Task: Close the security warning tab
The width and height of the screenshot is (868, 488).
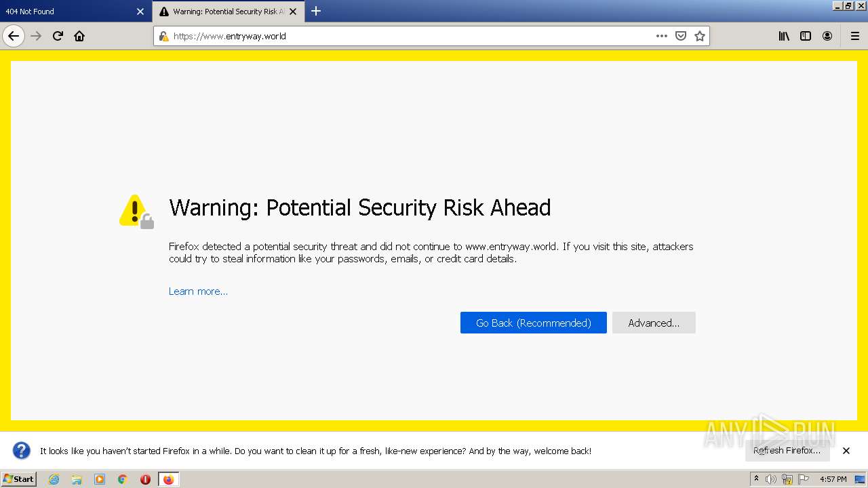Action: pos(293,12)
